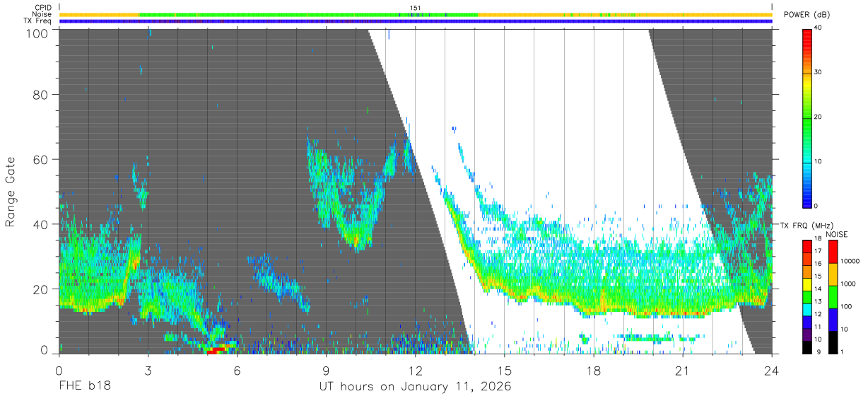Click the 60 tick on Range Gate axis
The height and width of the screenshot is (401, 868).
coord(40,159)
